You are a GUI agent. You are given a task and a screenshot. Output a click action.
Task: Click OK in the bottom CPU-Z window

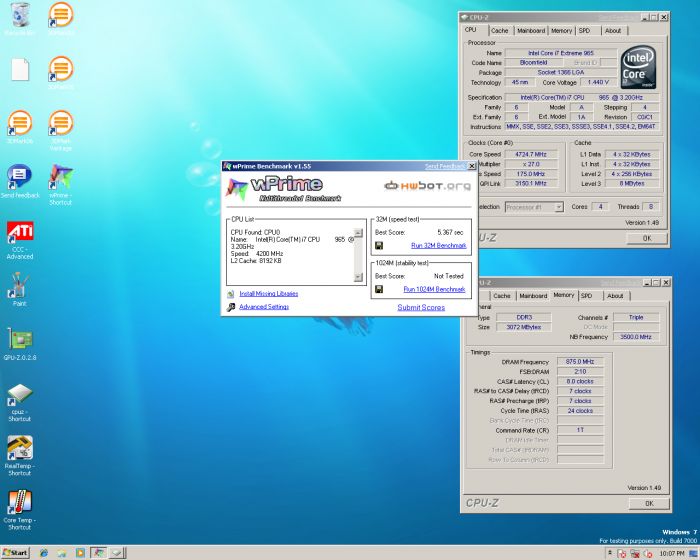[649, 503]
